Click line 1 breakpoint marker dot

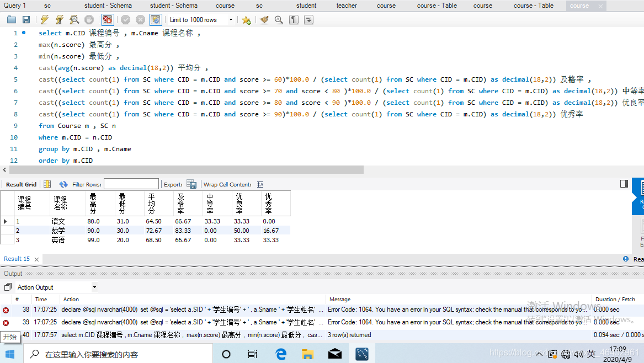coord(24,33)
